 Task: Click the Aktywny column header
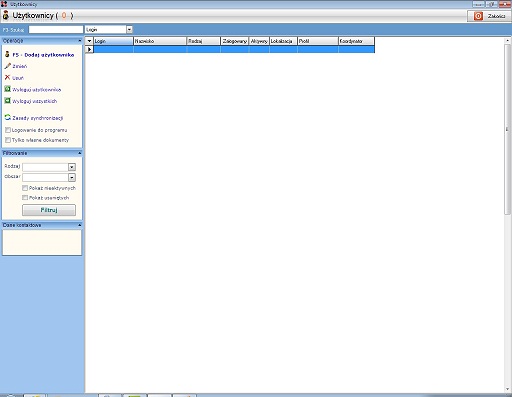click(x=259, y=41)
